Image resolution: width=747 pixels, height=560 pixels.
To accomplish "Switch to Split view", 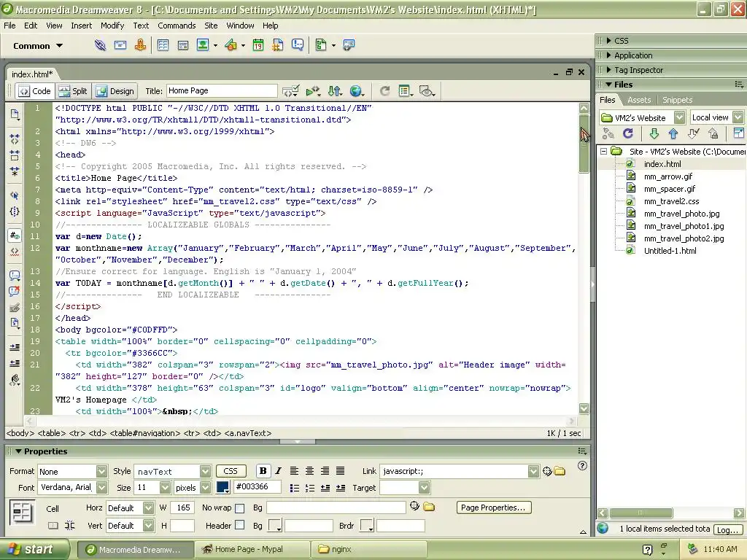I will [73, 91].
